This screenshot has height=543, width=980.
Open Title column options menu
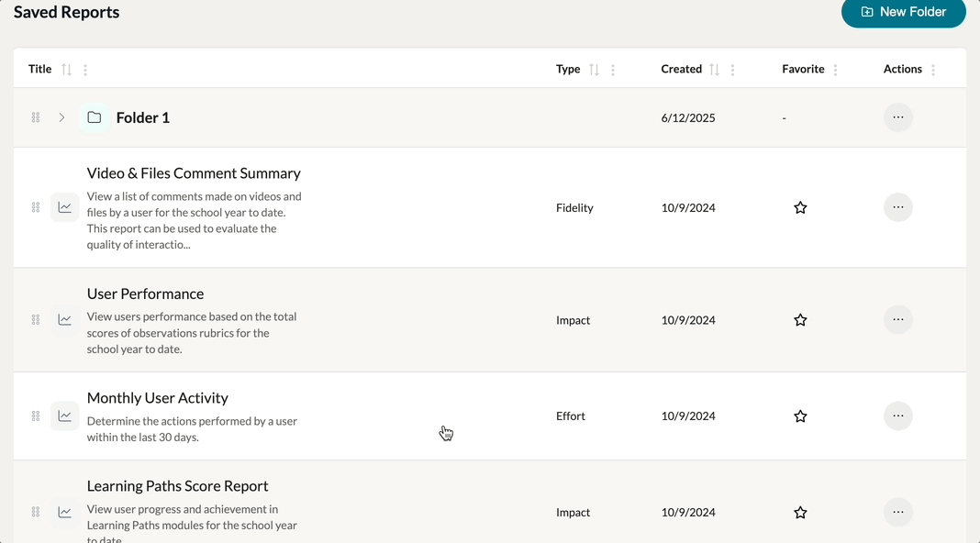[x=85, y=70]
